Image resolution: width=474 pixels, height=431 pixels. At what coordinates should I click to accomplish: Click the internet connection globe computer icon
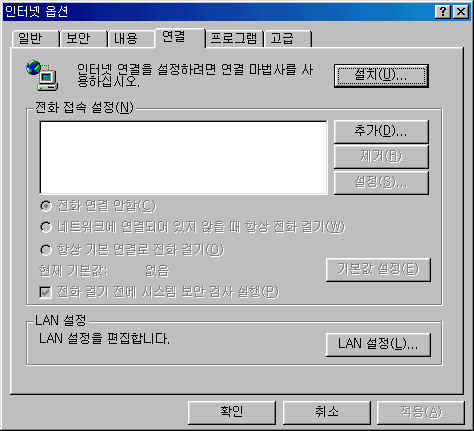42,75
